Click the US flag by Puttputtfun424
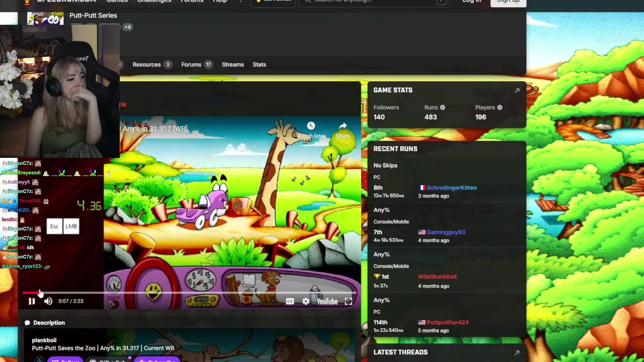The image size is (644, 362). click(422, 322)
